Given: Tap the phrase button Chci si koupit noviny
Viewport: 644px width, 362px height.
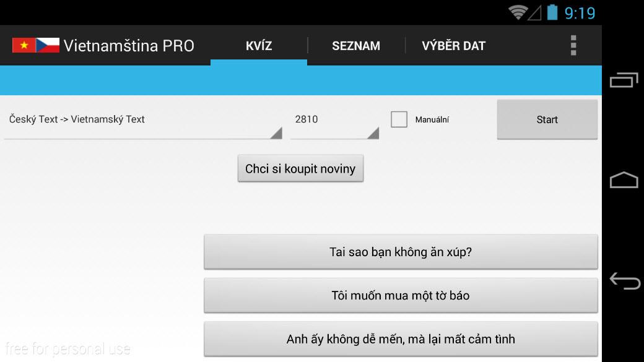Looking at the screenshot, I should [300, 169].
